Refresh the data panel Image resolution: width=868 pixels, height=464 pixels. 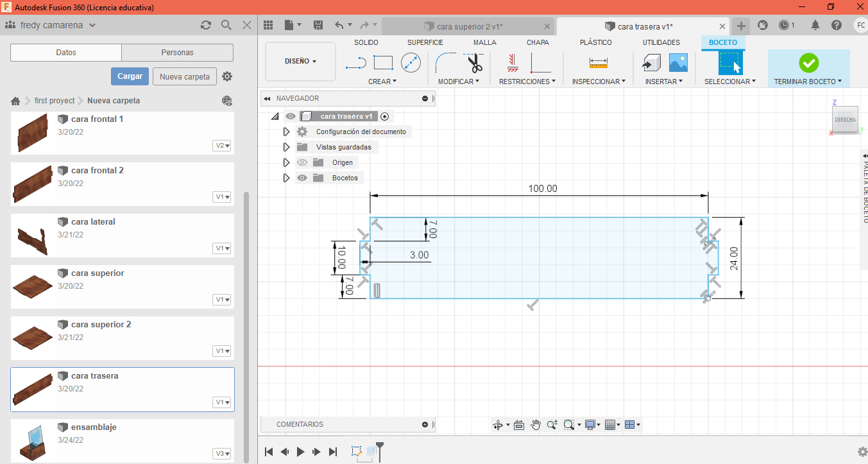click(206, 25)
